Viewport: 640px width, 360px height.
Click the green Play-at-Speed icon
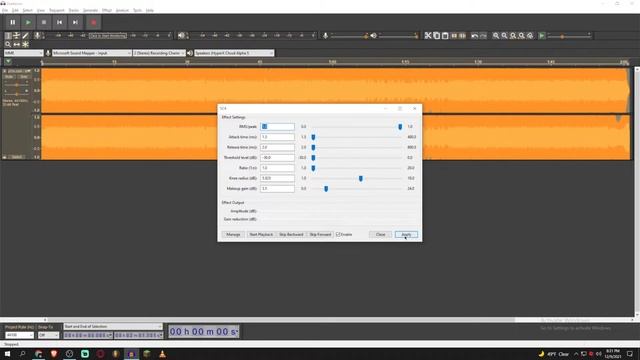[542, 36]
